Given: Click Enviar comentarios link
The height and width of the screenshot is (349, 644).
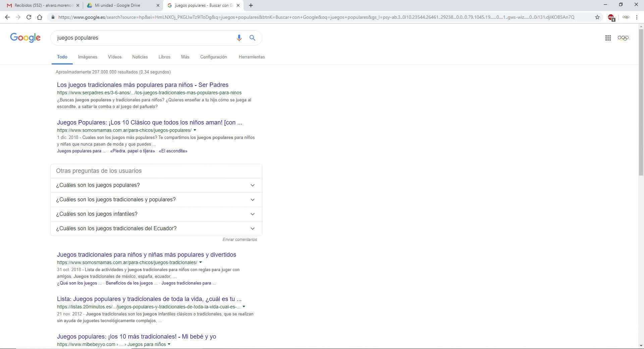Looking at the screenshot, I should point(240,240).
